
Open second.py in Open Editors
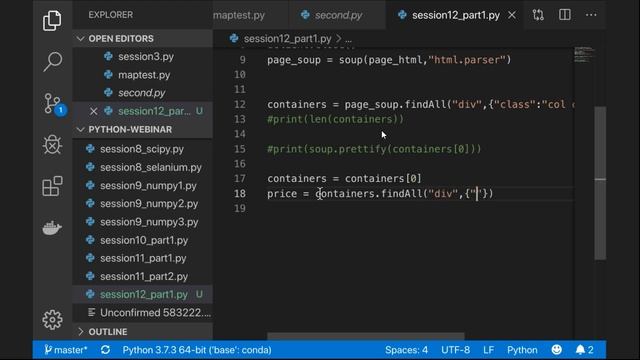pos(142,93)
